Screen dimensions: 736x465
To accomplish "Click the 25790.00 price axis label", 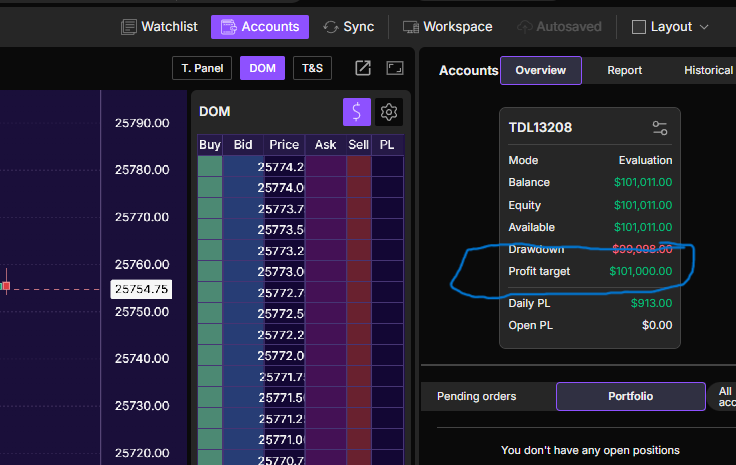I will pos(142,123).
